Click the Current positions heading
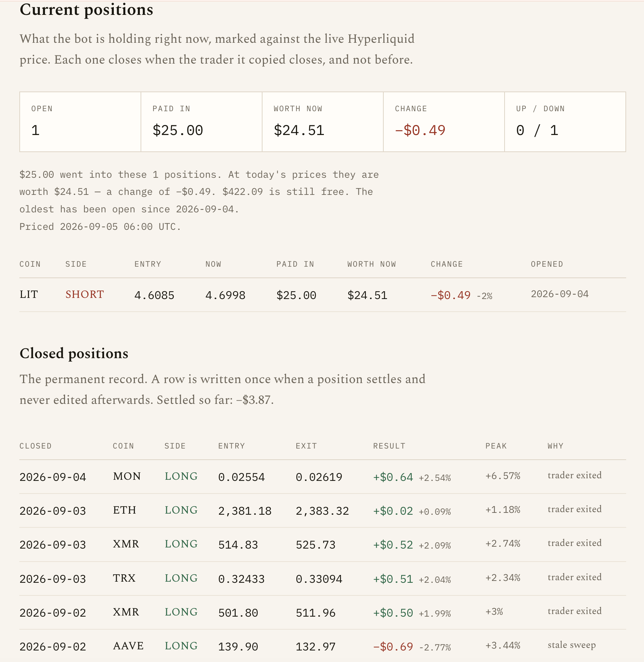 pos(86,10)
